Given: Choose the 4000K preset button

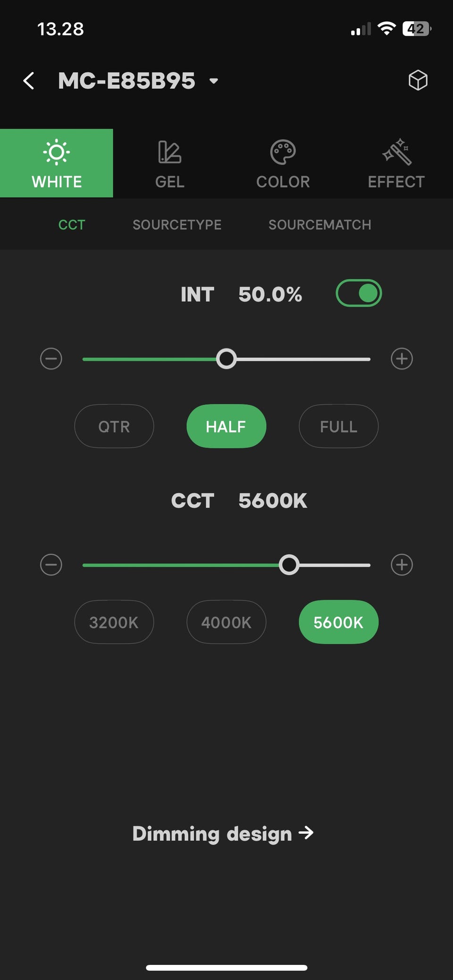Looking at the screenshot, I should (226, 622).
